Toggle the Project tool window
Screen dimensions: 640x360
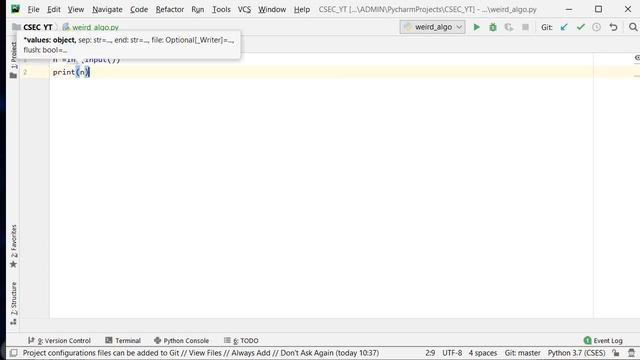click(13, 60)
